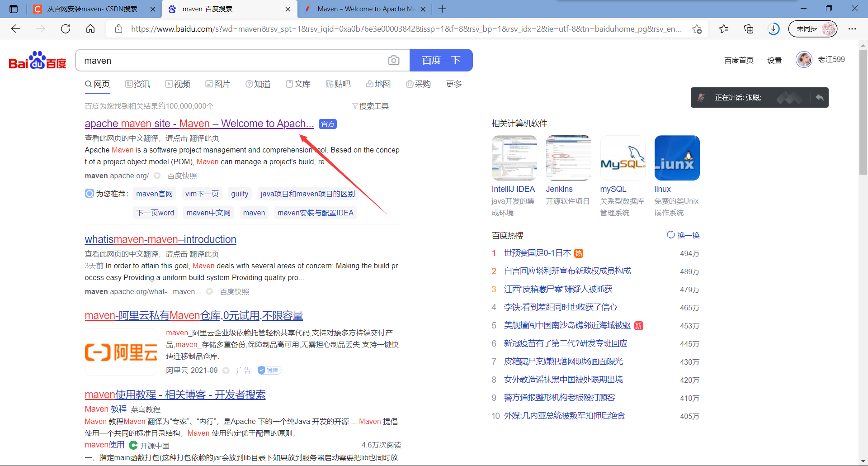868x466 pixels.
Task: Click the 保障 badge on the Aliyun ad
Action: [269, 371]
